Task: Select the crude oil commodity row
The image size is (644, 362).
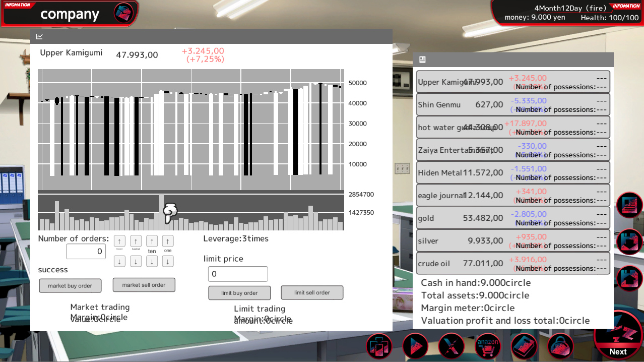Action: (x=513, y=263)
